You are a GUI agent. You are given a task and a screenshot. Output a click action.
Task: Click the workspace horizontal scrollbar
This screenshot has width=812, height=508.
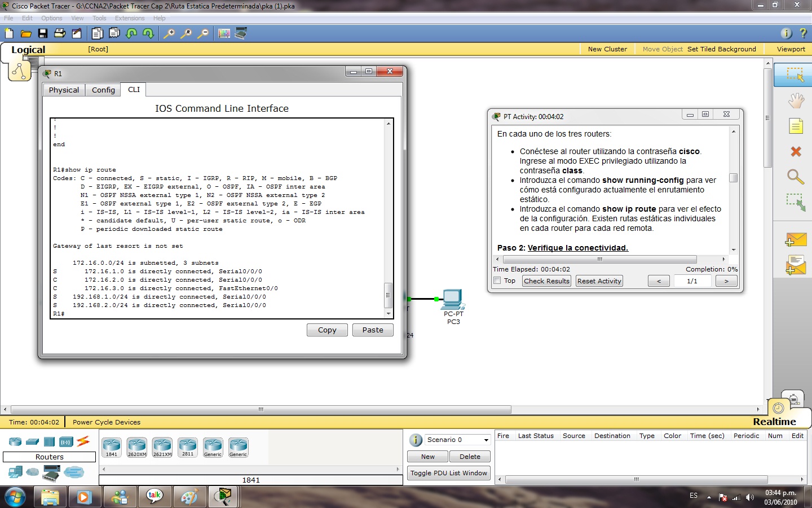tap(261, 409)
